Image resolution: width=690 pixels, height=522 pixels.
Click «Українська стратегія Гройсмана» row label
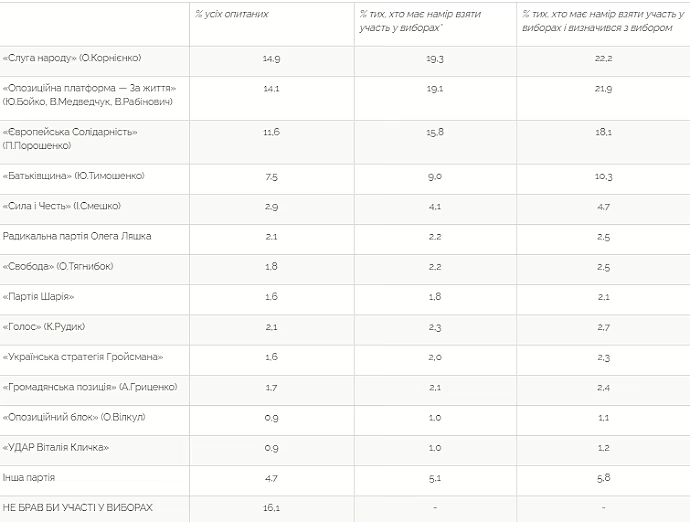click(x=82, y=356)
